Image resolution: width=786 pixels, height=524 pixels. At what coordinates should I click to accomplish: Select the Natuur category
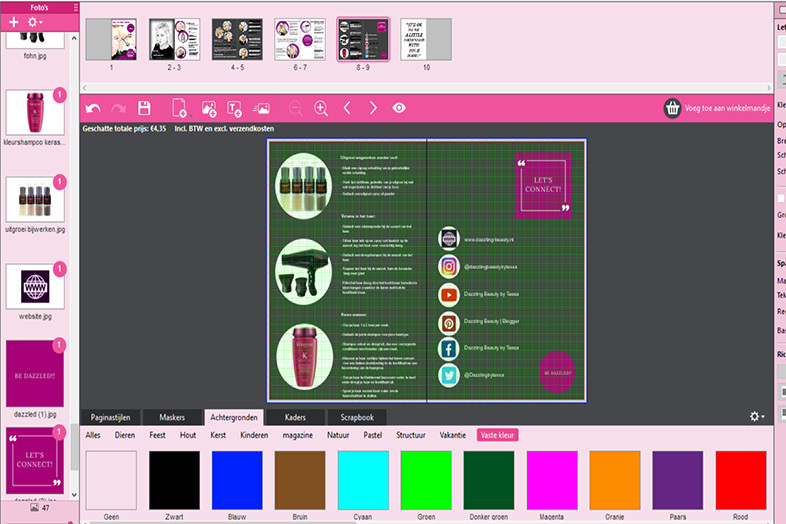(338, 435)
